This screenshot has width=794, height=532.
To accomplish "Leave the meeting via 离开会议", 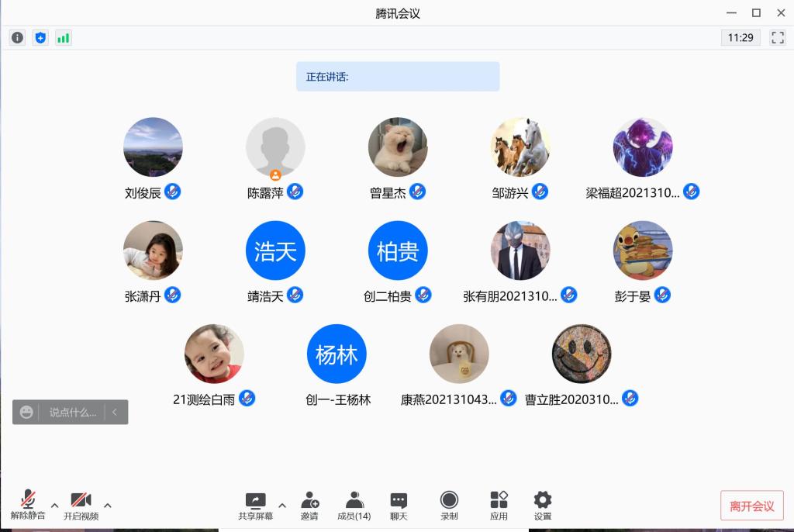I will 752,506.
